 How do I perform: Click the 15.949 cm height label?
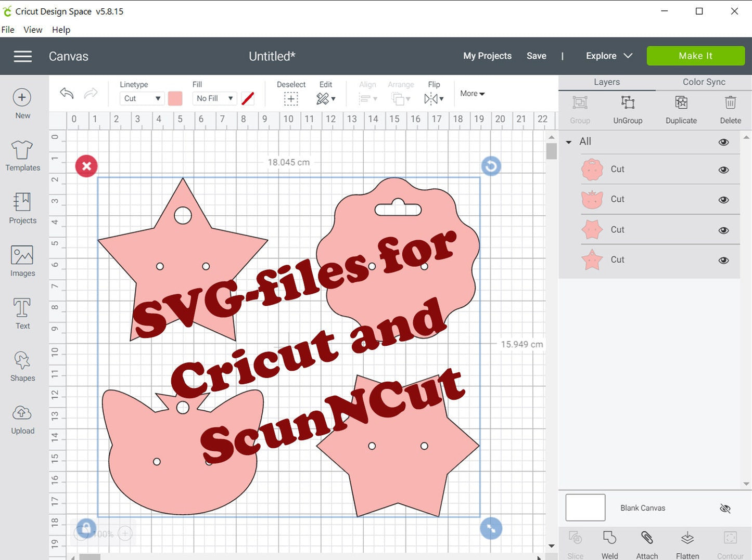point(521,344)
